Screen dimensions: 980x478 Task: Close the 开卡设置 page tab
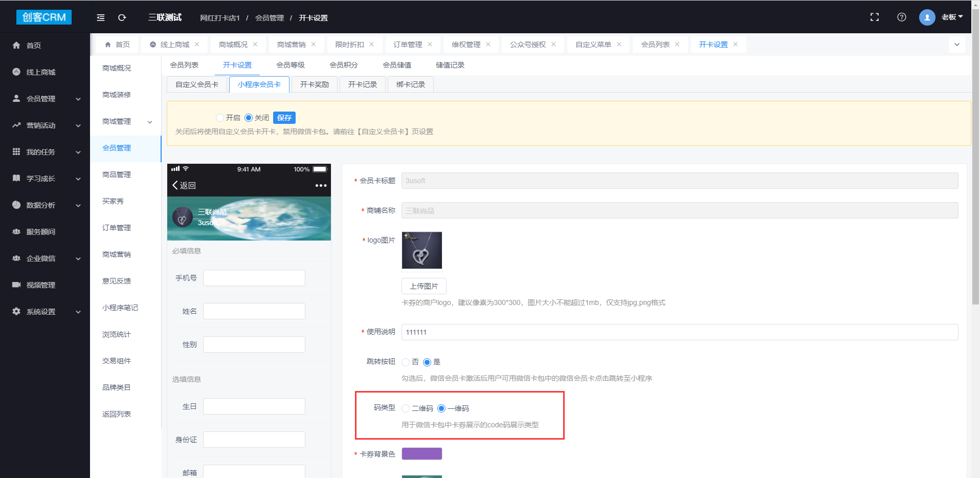click(736, 45)
